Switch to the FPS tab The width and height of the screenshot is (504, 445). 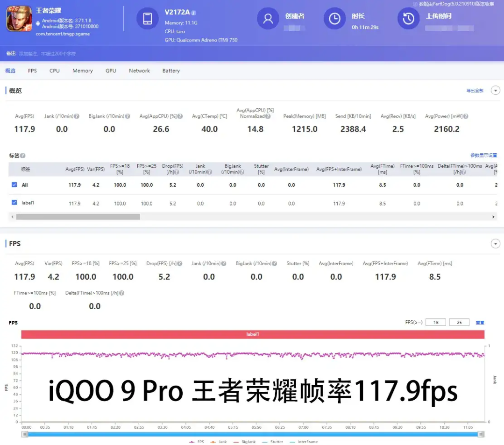point(33,71)
